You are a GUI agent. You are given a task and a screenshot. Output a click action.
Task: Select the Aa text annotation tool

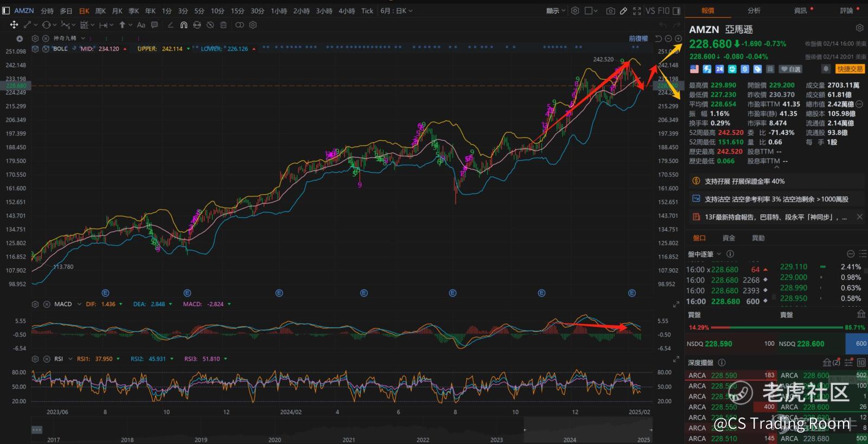click(x=141, y=25)
